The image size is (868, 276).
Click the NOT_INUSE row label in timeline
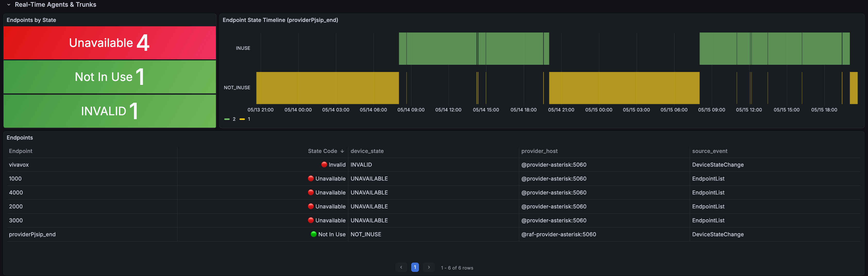pyautogui.click(x=237, y=88)
